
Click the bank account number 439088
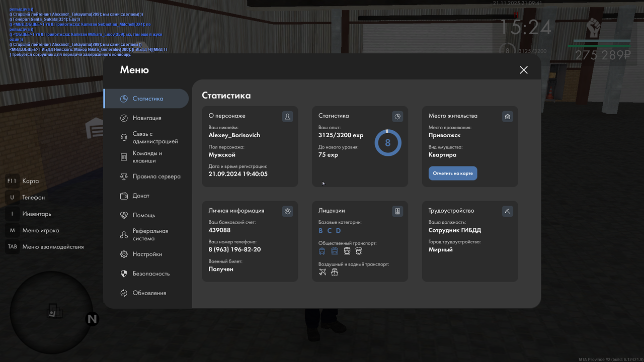219,230
